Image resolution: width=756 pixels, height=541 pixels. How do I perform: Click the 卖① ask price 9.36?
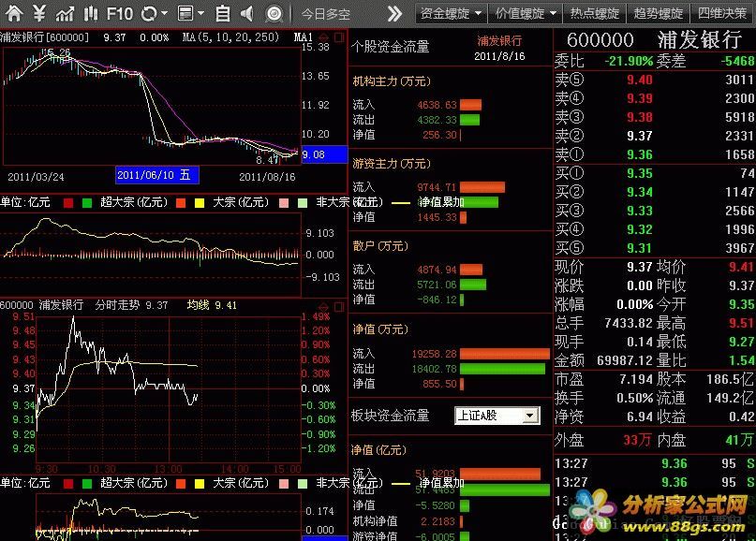(639, 154)
